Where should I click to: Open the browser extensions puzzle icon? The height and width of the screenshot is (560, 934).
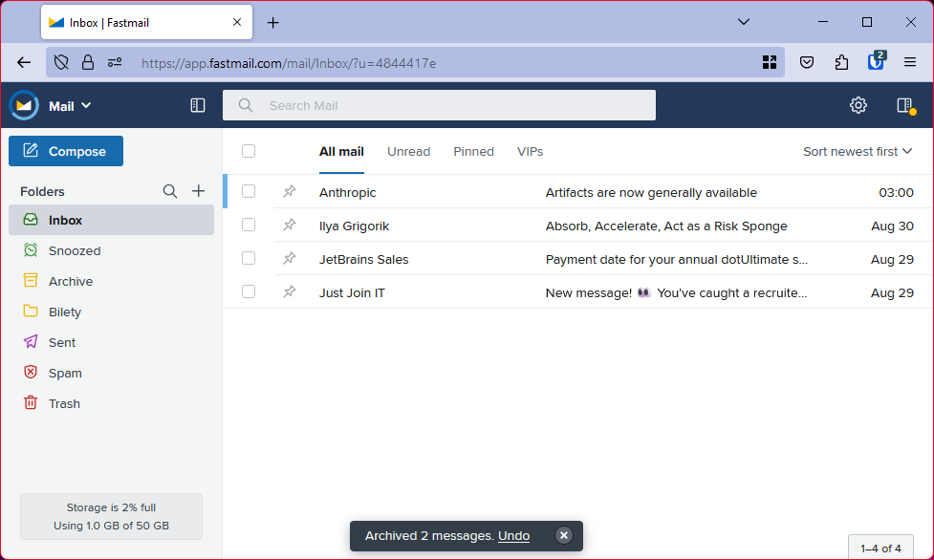[841, 62]
